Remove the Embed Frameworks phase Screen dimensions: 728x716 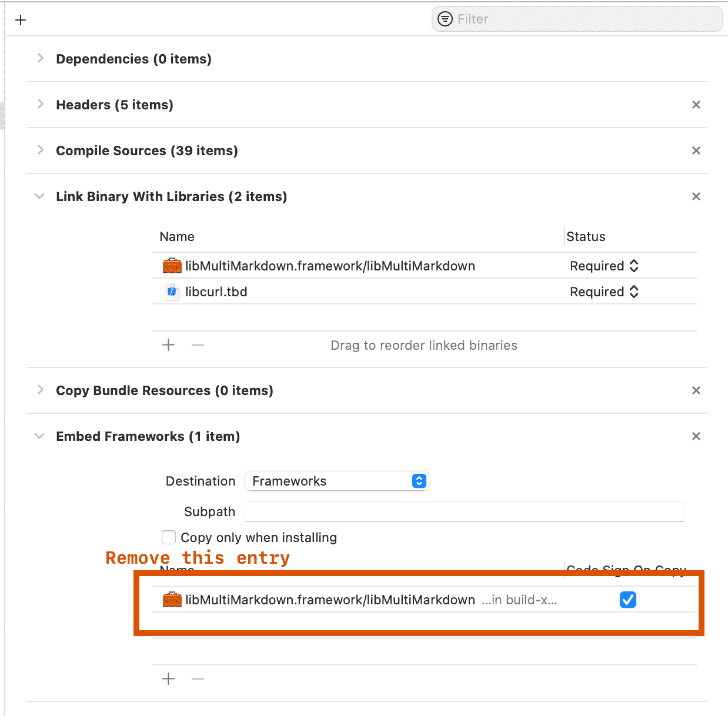click(696, 436)
